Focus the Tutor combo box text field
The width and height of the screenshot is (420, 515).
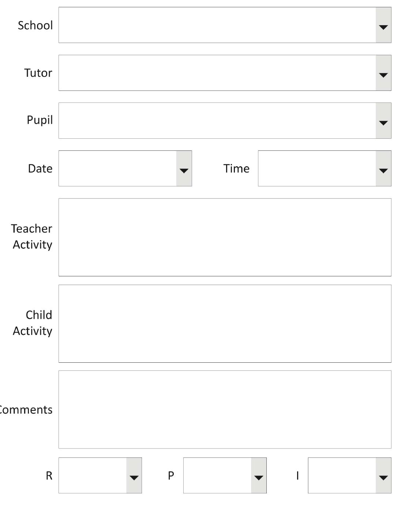(217, 73)
